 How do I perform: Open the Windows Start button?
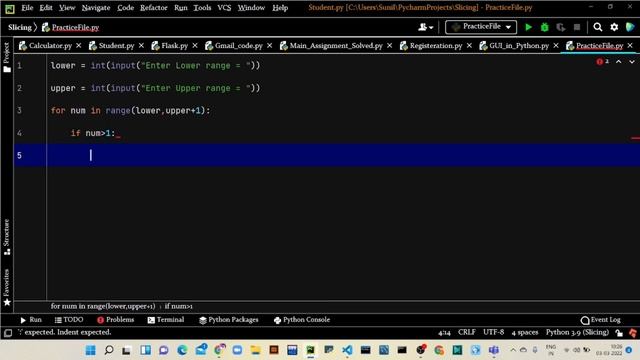[x=91, y=350]
